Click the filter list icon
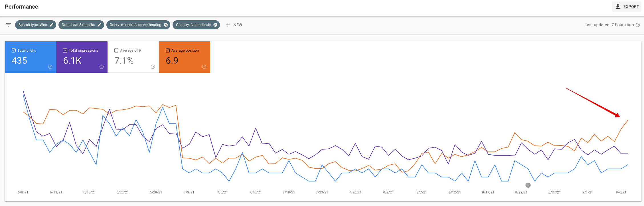 (x=8, y=25)
